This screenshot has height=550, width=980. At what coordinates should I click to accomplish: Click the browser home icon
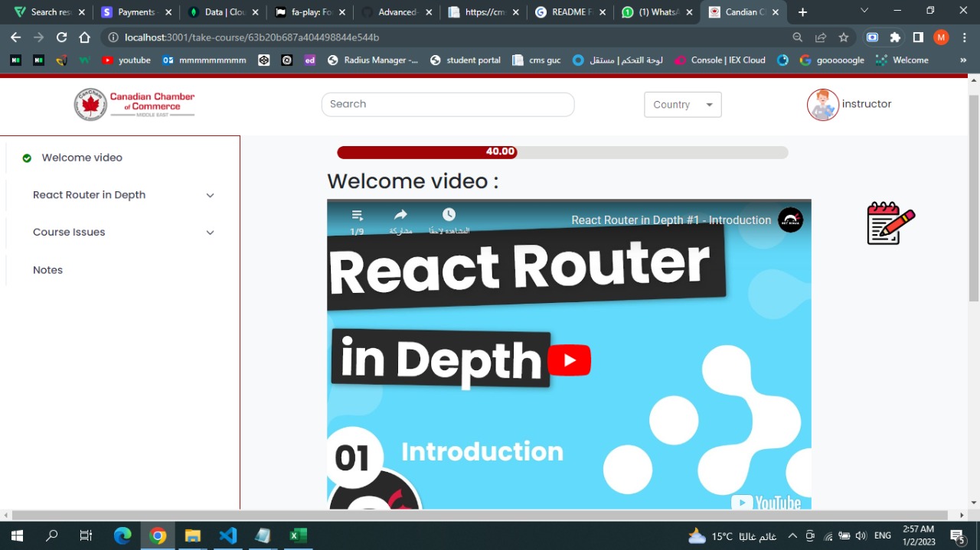(x=84, y=37)
